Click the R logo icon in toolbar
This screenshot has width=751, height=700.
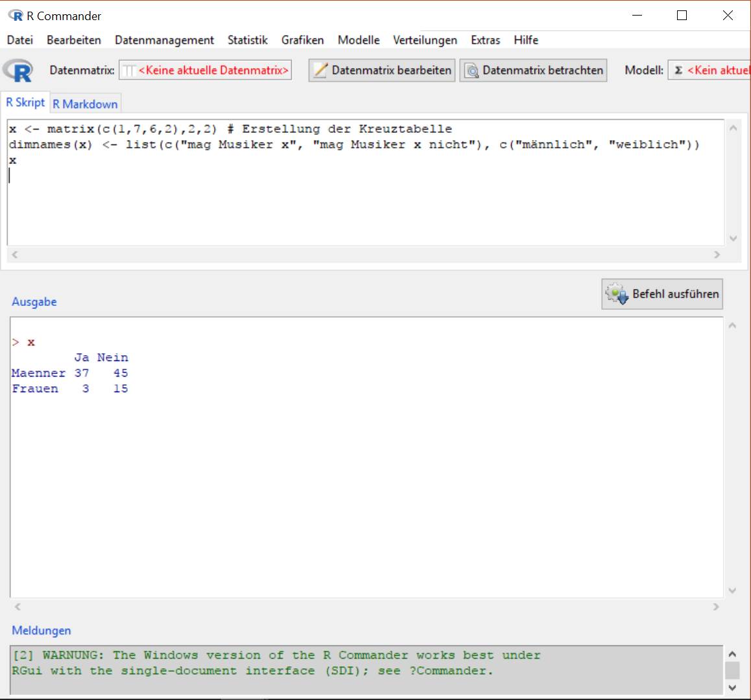[x=18, y=70]
